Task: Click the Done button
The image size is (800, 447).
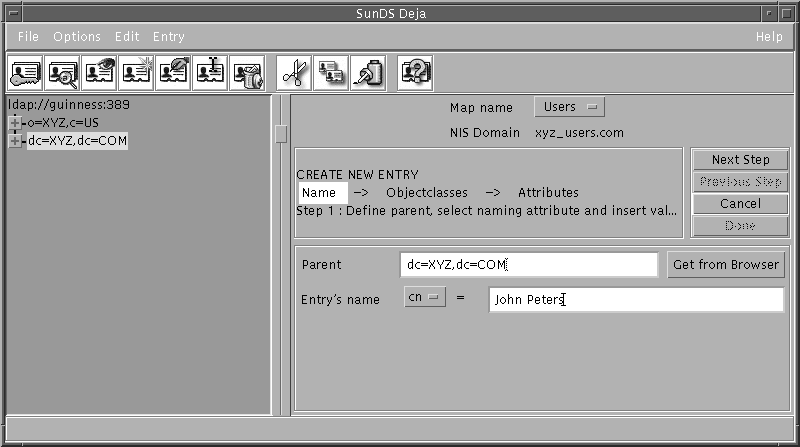Action: [740, 226]
